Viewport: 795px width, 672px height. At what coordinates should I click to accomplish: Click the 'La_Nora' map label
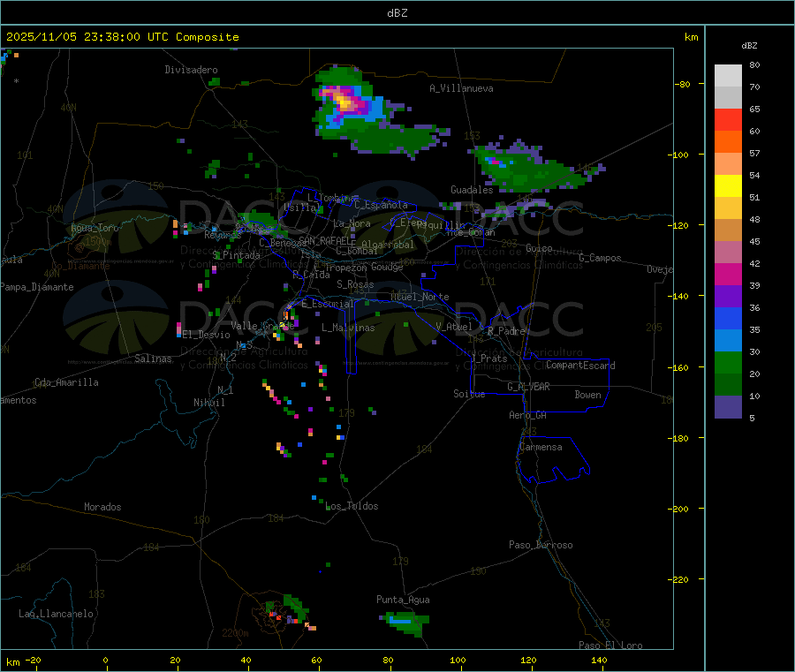pyautogui.click(x=352, y=223)
